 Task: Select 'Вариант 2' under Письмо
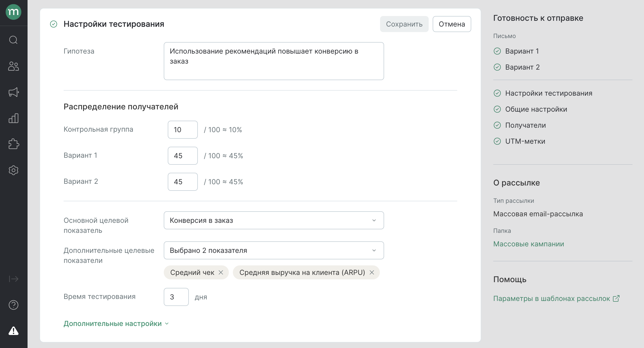click(522, 67)
